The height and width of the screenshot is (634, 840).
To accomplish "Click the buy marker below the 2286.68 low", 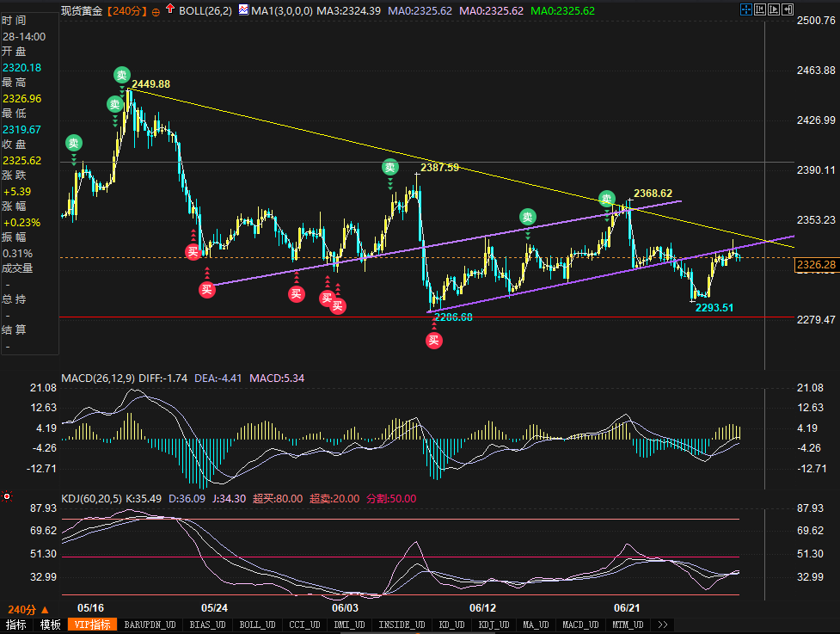I will coord(433,340).
